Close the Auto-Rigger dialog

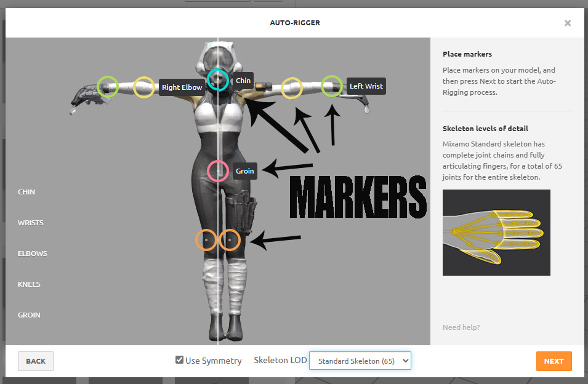click(x=568, y=23)
